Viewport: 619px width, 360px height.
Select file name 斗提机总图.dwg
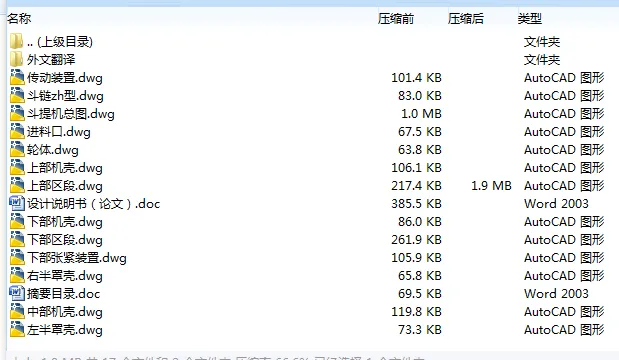click(x=71, y=114)
